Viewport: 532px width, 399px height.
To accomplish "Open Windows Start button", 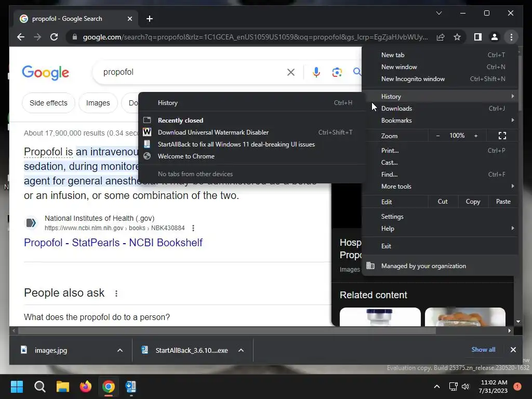I will pyautogui.click(x=17, y=387).
